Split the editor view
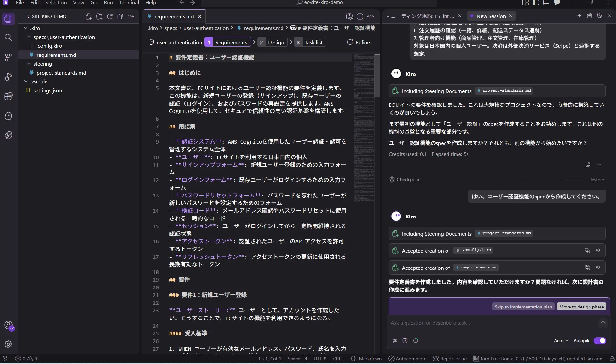Screen dimensions: 616x364 point(361,16)
